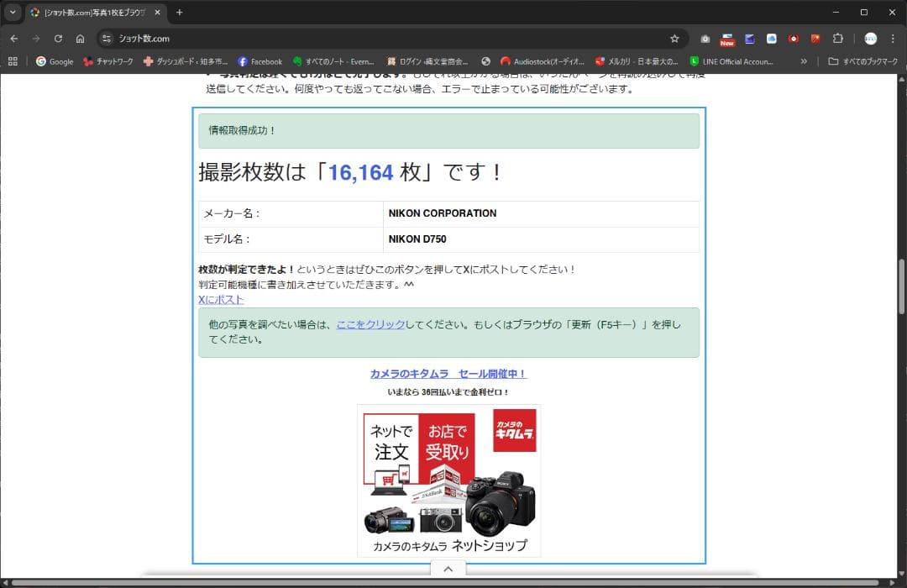The image size is (907, 588).
Task: Open the apps grid icon in bookmarks bar
Action: tap(13, 61)
